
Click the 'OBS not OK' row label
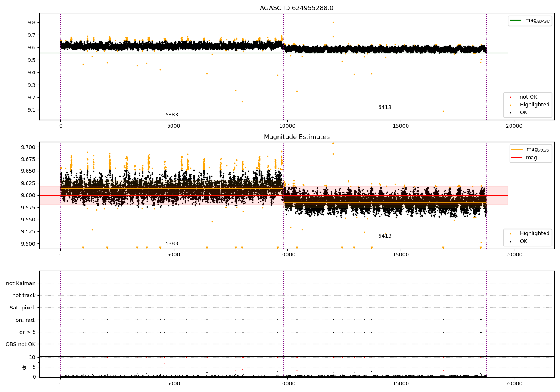click(x=21, y=344)
